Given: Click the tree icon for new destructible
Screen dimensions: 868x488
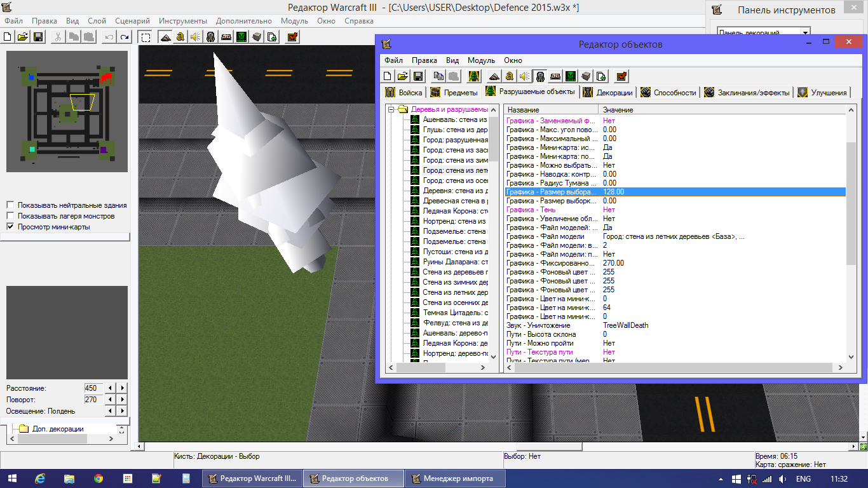Looking at the screenshot, I should (473, 76).
